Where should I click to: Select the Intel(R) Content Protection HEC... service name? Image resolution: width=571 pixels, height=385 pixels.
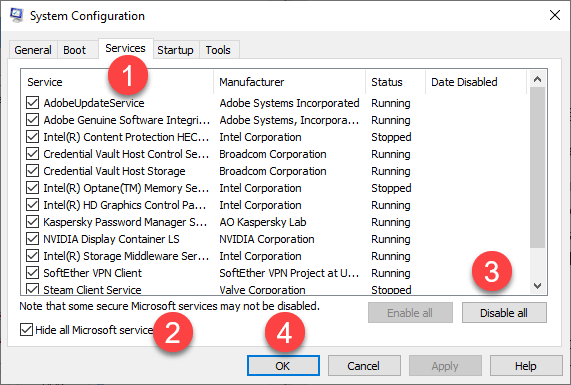[x=126, y=137]
